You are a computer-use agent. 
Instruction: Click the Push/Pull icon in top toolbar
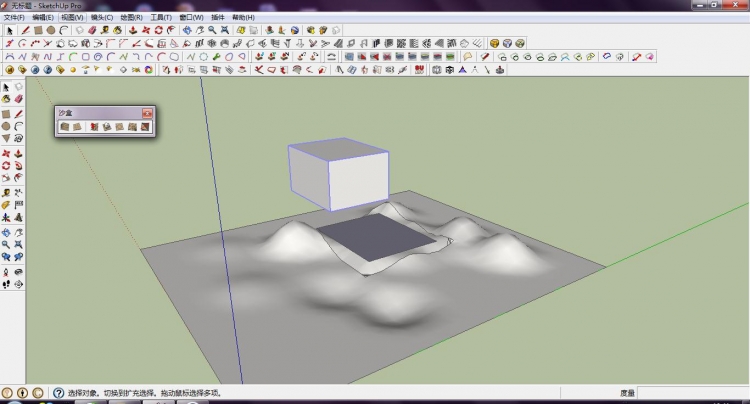point(133,30)
